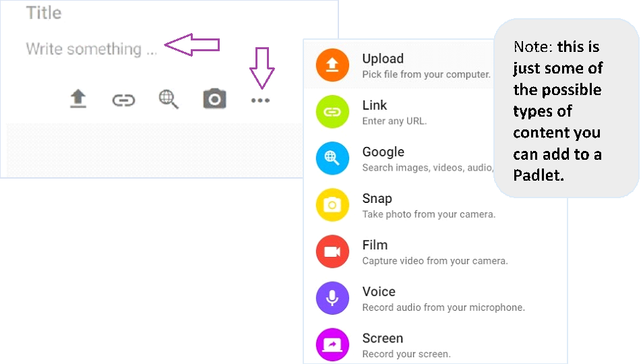Viewport: 643px width, 364px height.
Task: Select the Upload menu entry
Action: point(399,65)
